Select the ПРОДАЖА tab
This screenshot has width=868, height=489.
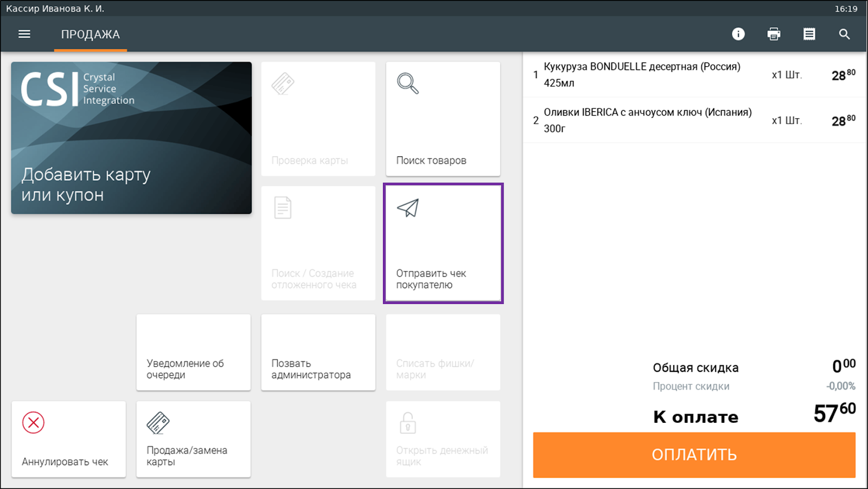pyautogui.click(x=91, y=35)
